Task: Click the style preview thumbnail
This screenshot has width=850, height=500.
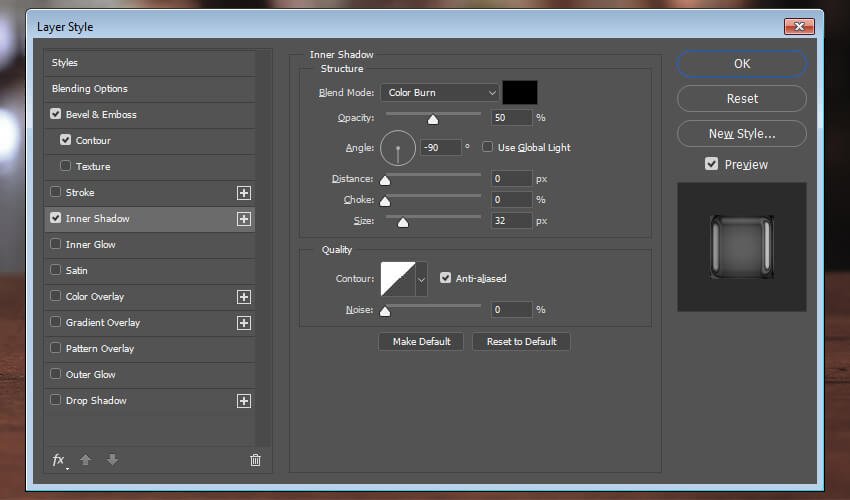Action: pos(742,247)
